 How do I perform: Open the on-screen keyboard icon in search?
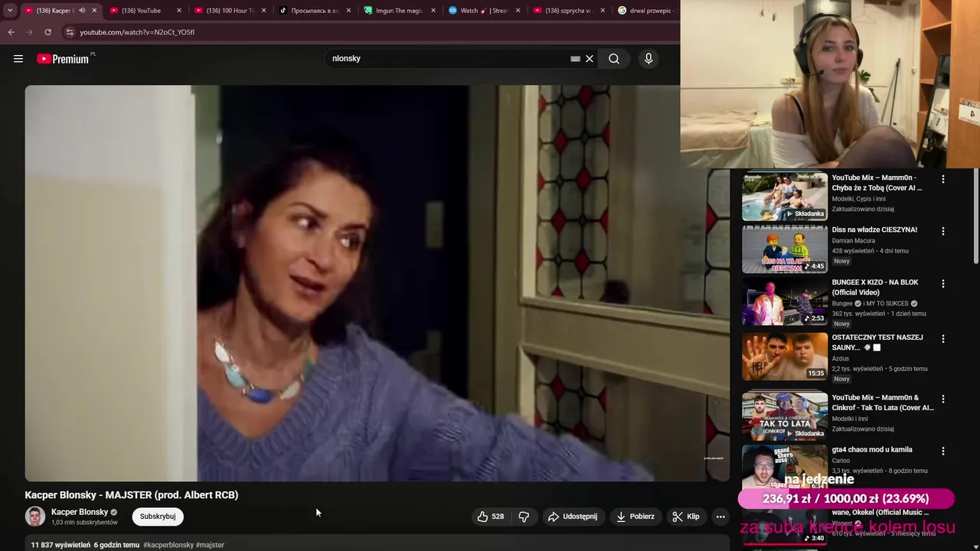click(575, 59)
